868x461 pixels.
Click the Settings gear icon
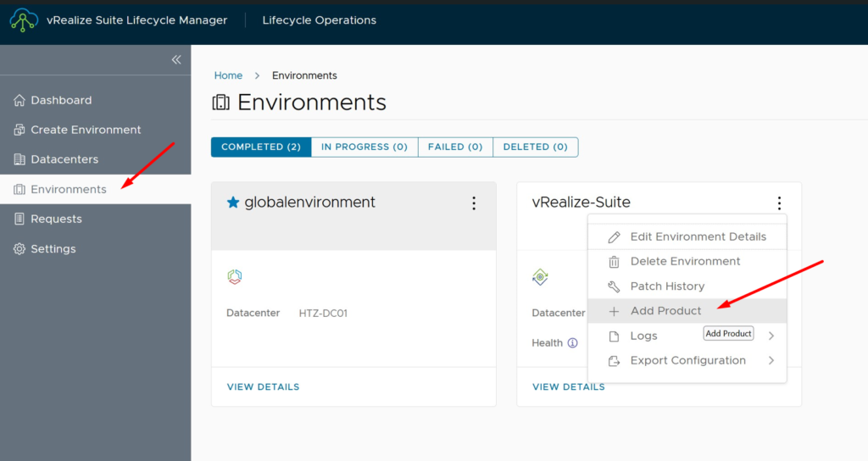point(19,248)
